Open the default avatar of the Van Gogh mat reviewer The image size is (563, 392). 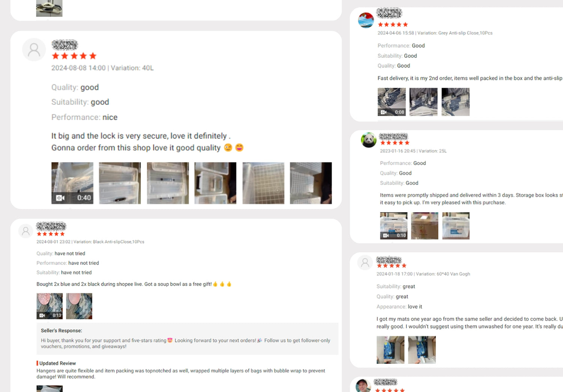[365, 263]
